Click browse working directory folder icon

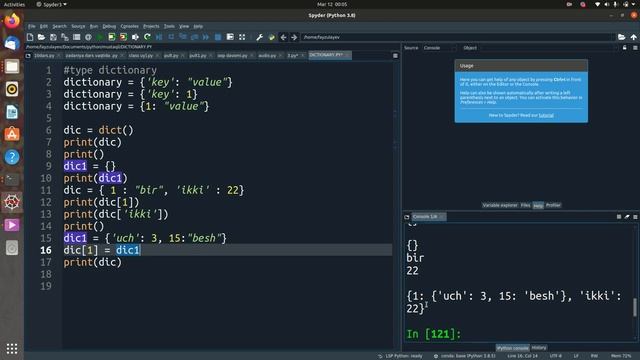[x=621, y=37]
